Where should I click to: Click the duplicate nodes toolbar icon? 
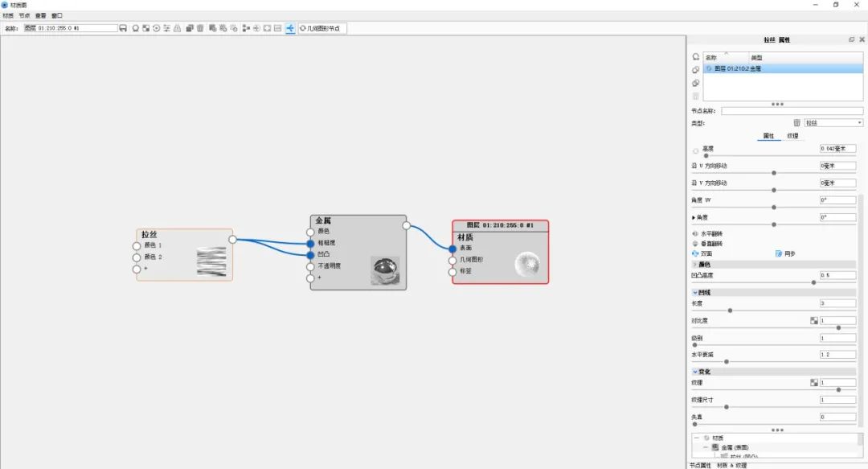[x=190, y=28]
